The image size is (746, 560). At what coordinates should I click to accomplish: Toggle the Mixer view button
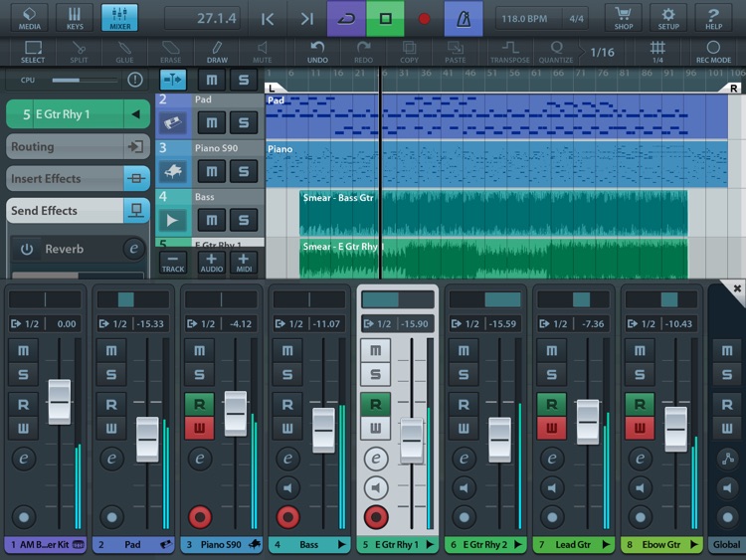[x=120, y=18]
